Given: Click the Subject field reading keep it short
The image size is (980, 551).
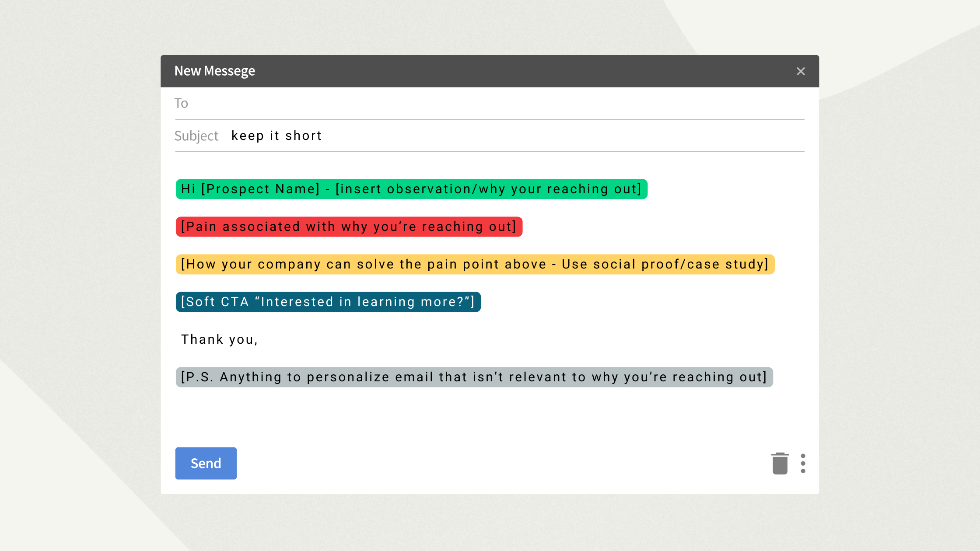Looking at the screenshot, I should [x=276, y=136].
